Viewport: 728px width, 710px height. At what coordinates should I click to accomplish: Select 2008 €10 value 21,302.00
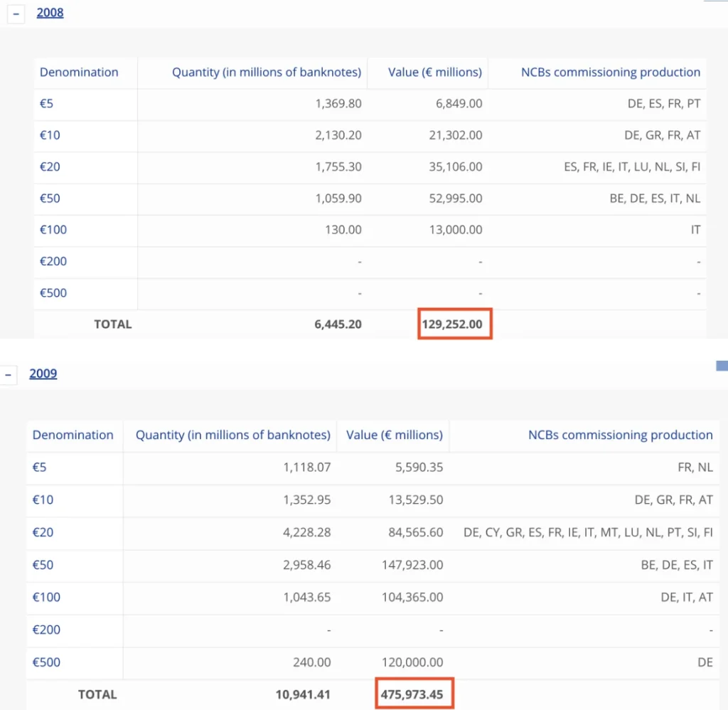[456, 134]
